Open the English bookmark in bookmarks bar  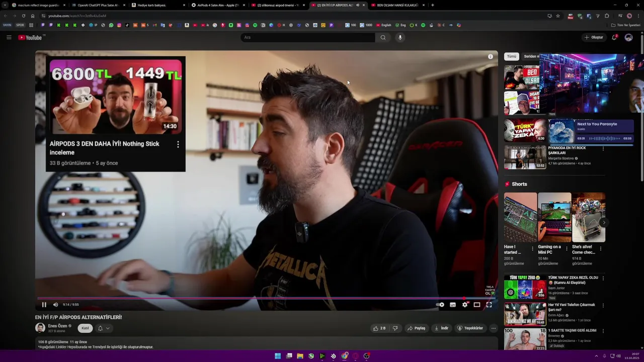pos(383,25)
